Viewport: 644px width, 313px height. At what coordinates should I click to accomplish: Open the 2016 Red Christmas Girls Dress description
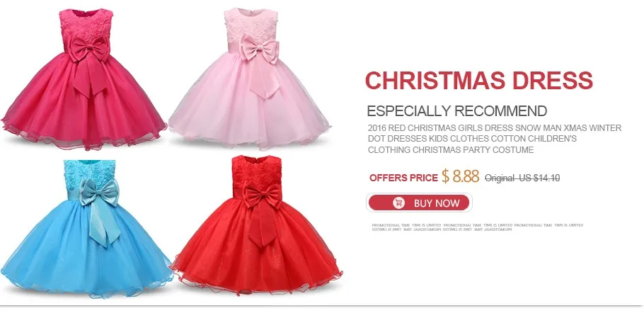click(495, 139)
